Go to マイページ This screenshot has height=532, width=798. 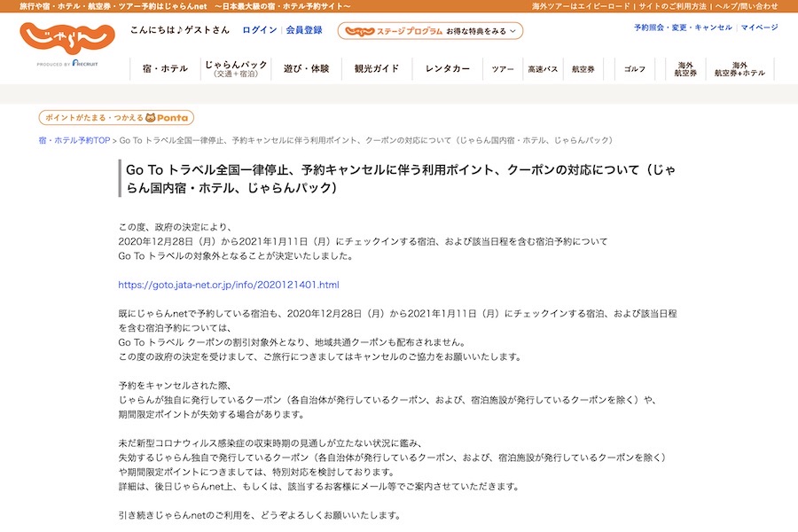pyautogui.click(x=759, y=27)
